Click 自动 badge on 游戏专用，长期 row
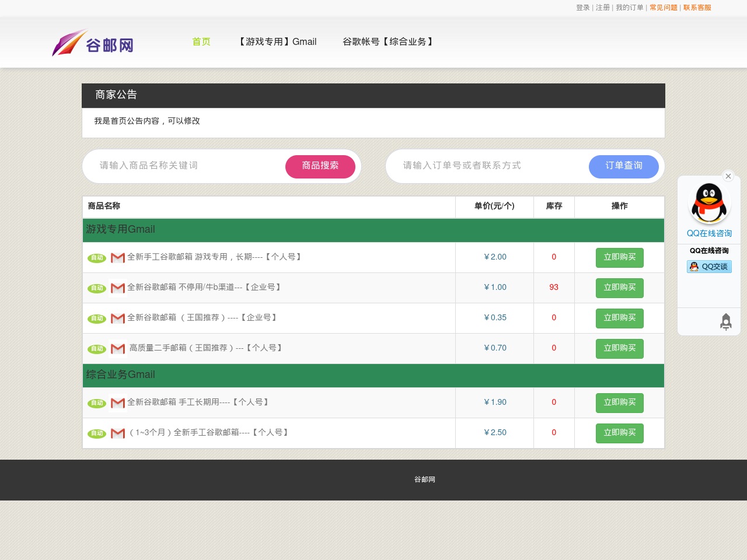Screen dimensions: 747x560 click(x=97, y=258)
